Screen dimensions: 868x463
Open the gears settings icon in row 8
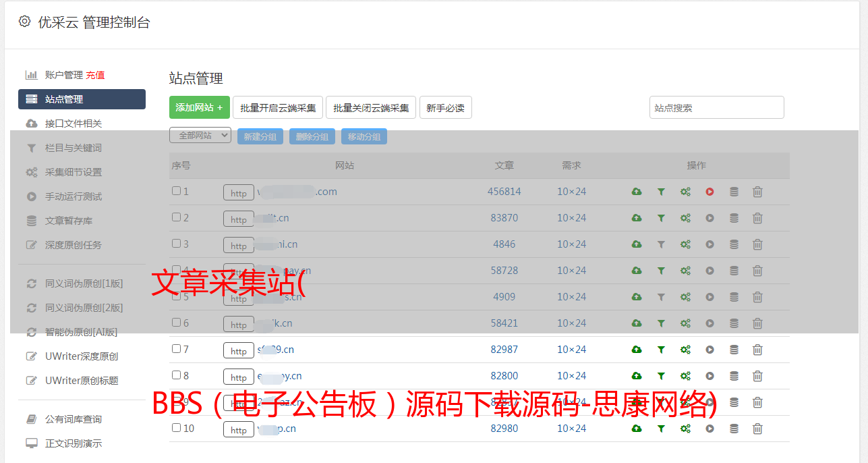[685, 376]
